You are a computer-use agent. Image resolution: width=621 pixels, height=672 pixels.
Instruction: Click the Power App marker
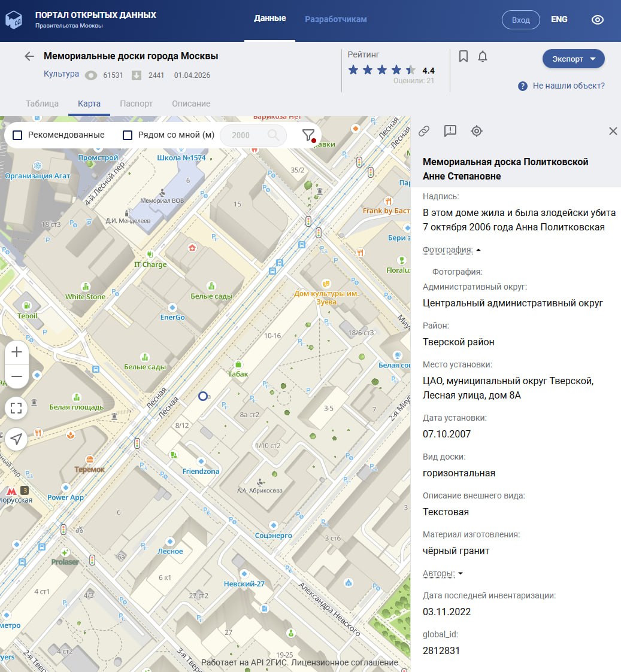pos(66,488)
